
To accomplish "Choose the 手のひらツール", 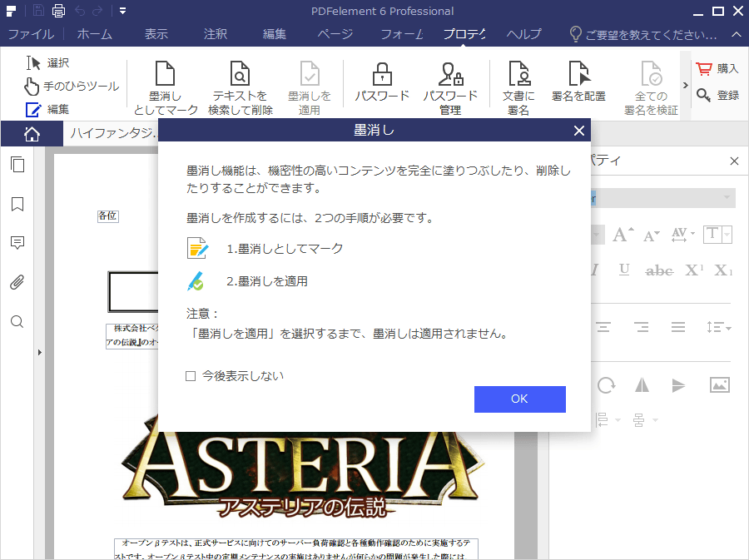I will click(x=72, y=87).
